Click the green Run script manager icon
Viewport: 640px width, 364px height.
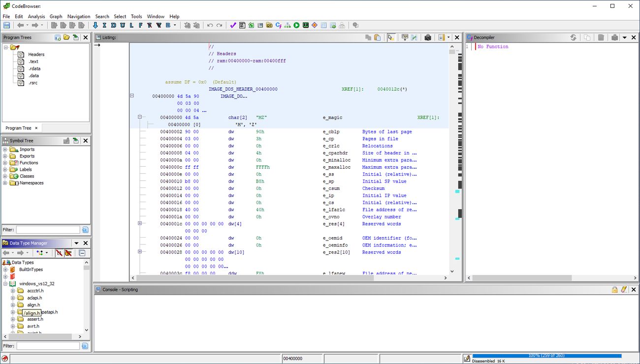tap(296, 25)
